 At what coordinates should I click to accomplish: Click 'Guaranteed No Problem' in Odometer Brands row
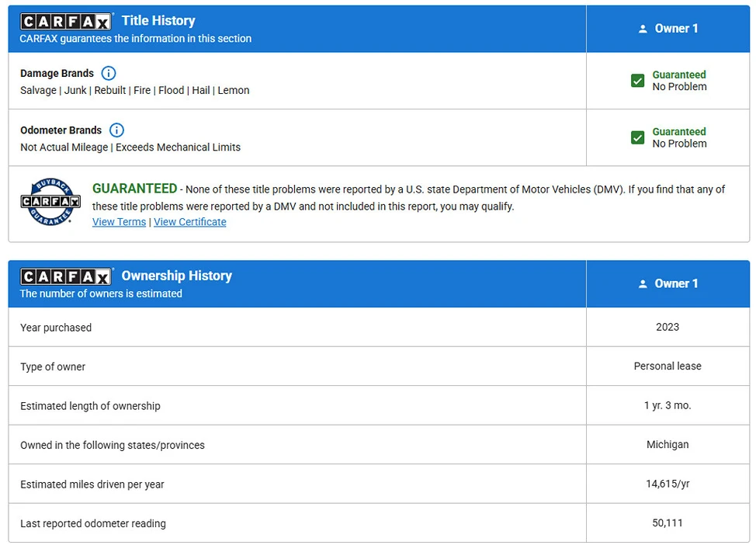click(679, 137)
